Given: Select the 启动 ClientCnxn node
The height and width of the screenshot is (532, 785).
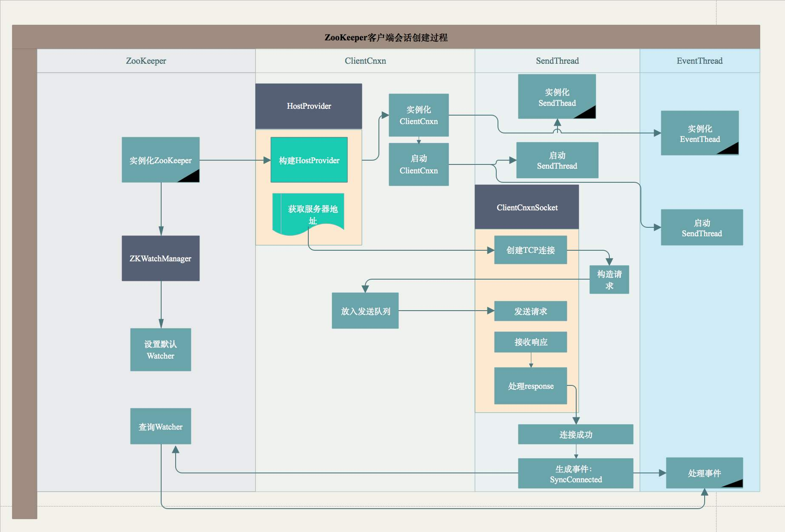Looking at the screenshot, I should (x=419, y=164).
